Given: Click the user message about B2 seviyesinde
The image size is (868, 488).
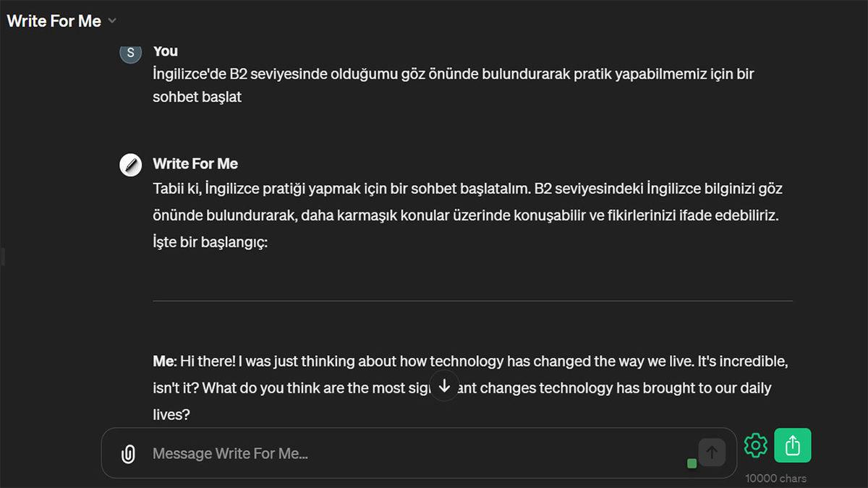Looking at the screenshot, I should point(454,85).
